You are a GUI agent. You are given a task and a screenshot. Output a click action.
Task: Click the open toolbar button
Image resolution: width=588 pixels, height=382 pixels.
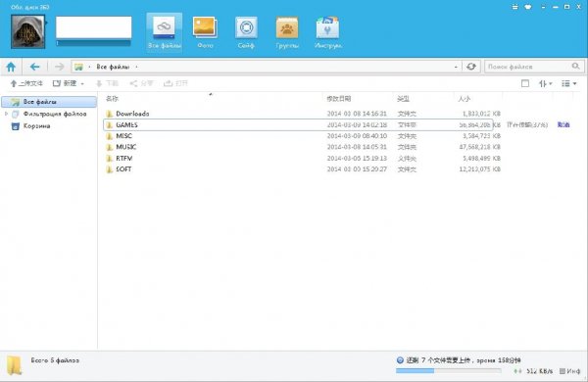click(x=175, y=83)
